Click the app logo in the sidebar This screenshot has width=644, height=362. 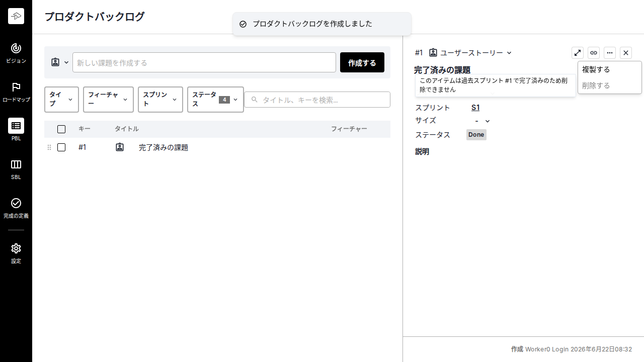16,16
